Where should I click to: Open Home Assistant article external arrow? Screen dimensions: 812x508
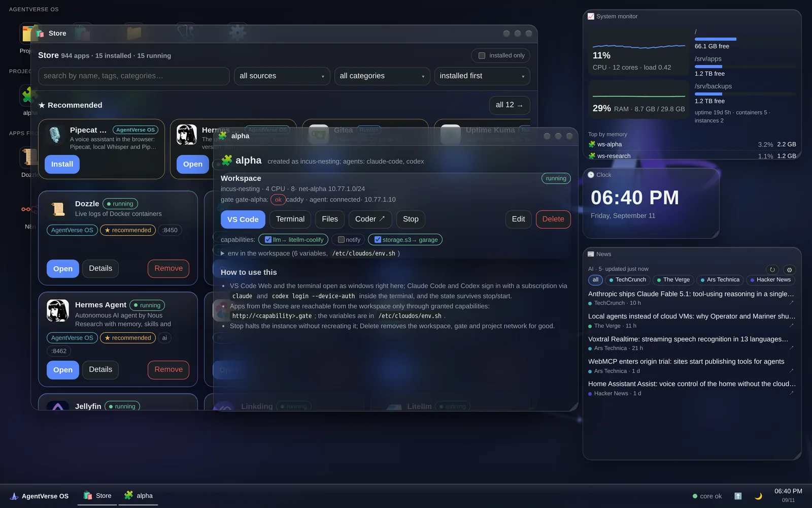coord(791,393)
